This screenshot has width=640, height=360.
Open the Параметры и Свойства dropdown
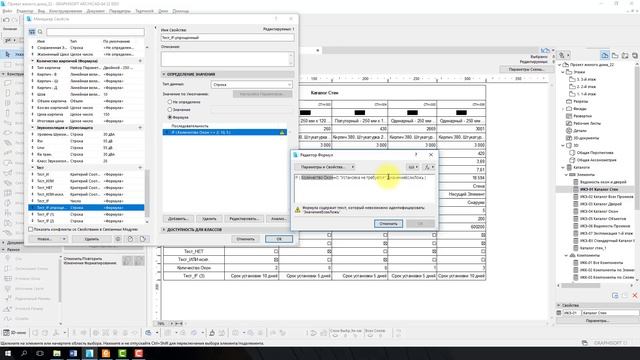[x=324, y=167]
